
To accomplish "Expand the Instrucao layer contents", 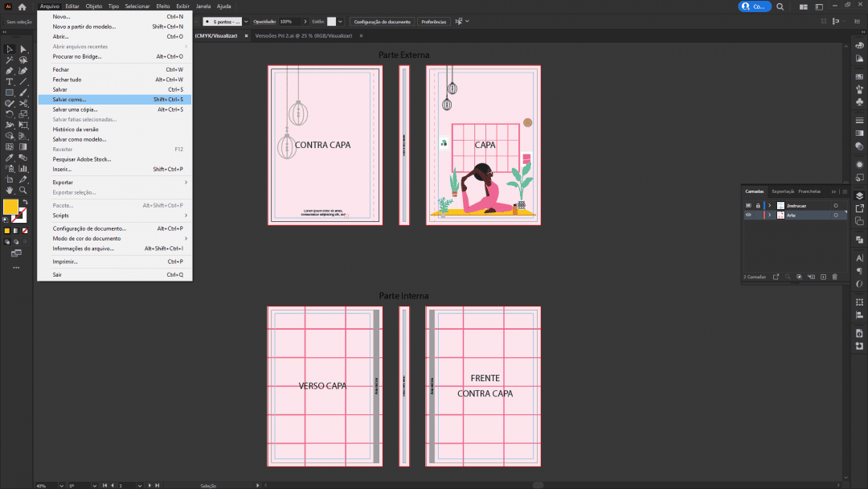I will coord(770,206).
